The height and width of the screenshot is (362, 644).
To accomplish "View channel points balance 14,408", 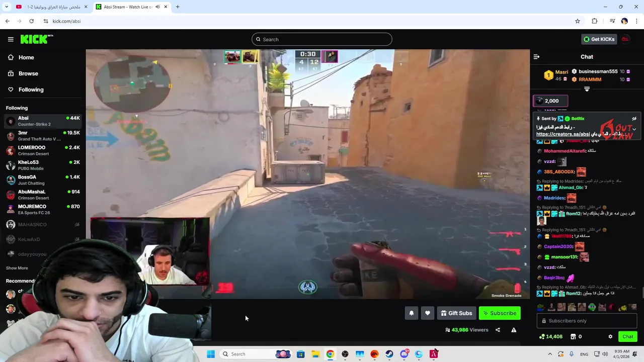I will click(551, 336).
